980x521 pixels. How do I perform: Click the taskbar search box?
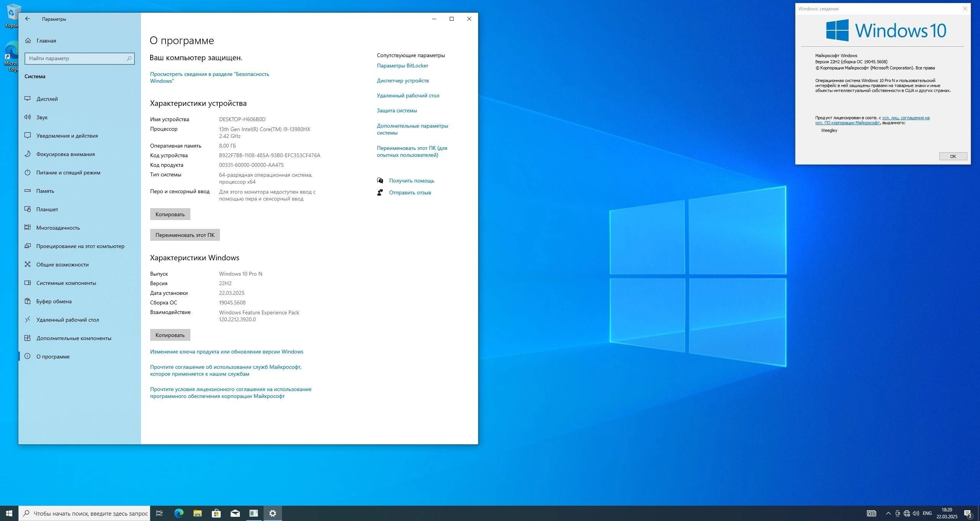(84, 513)
